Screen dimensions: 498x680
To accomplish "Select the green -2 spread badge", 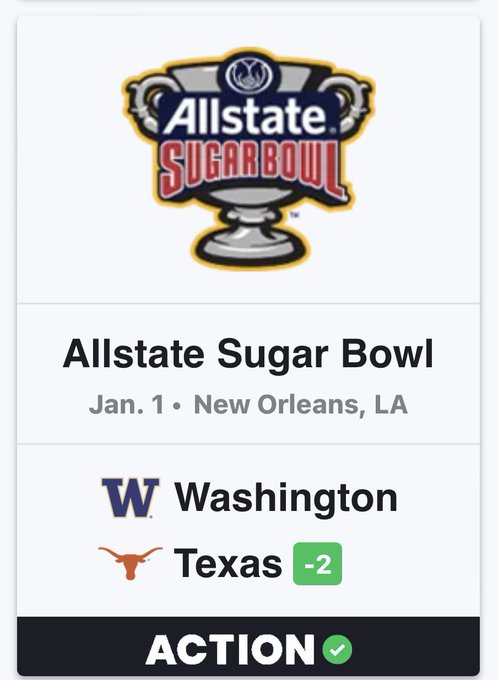I will (318, 564).
